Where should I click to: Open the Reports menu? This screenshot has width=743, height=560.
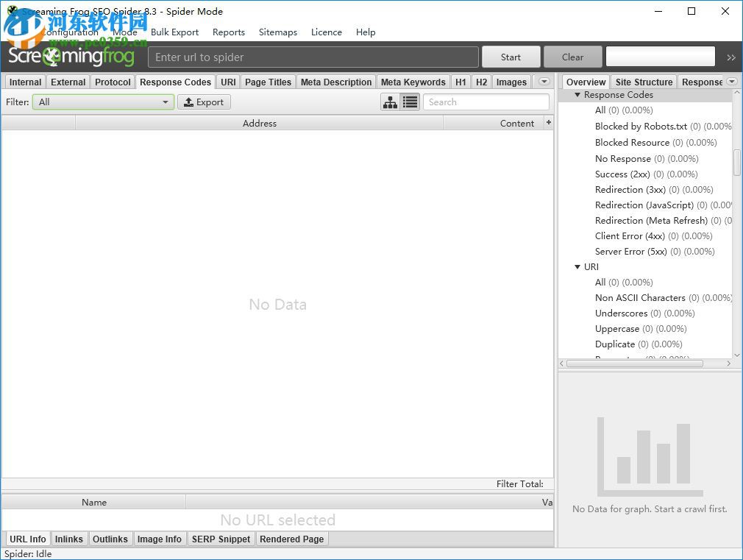[x=228, y=32]
